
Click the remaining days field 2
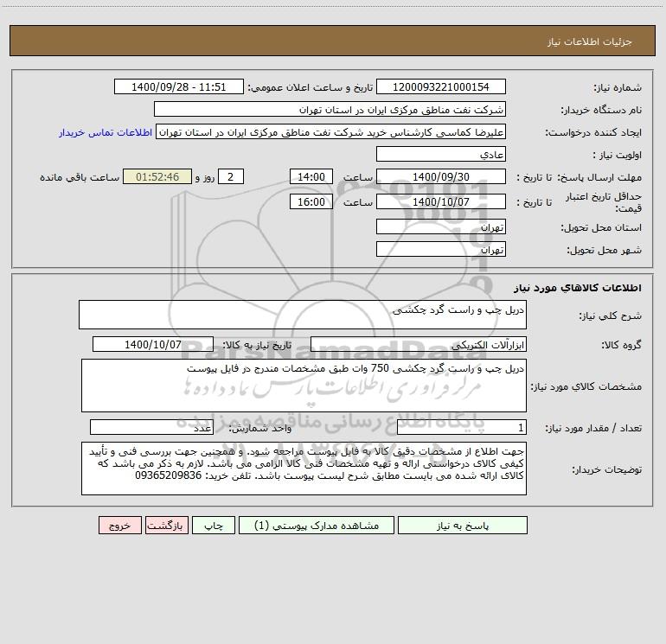[231, 176]
